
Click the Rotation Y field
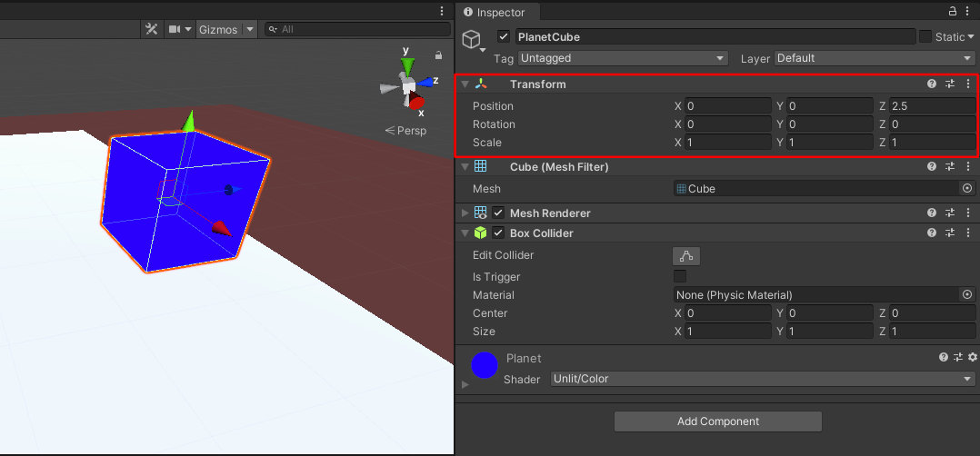click(830, 124)
